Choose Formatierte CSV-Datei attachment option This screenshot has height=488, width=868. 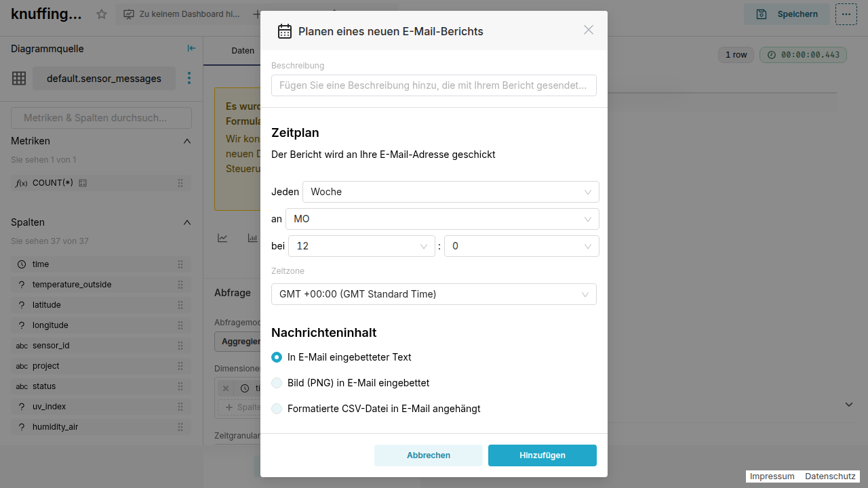(x=277, y=409)
